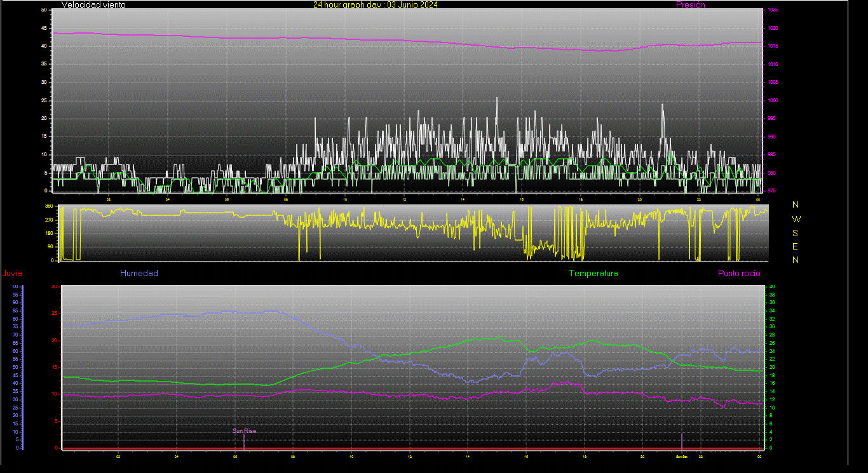Click the 'Presión' label
Image resolution: width=868 pixels, height=473 pixels.
pyautogui.click(x=691, y=4)
